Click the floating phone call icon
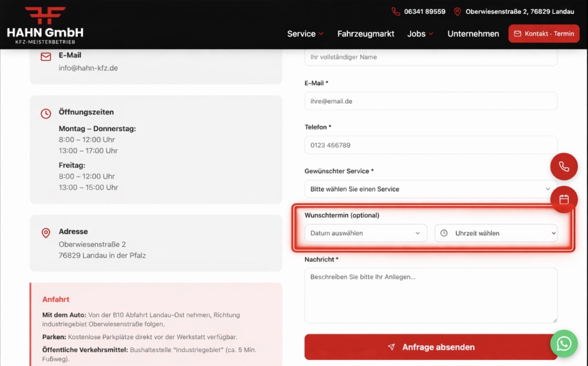Screen dimensions: 588x366 [x=564, y=166]
